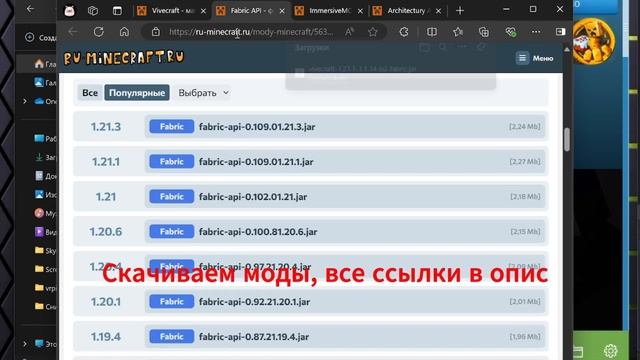Open the browser profile avatar icon
640x360 pixels.
click(x=70, y=11)
